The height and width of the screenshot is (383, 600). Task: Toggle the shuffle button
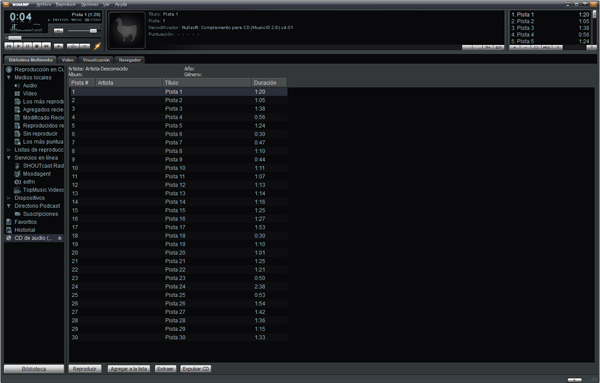coord(73,46)
